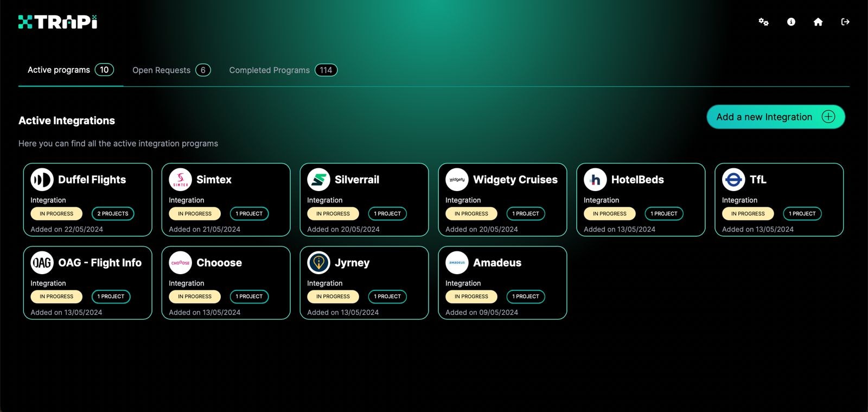The image size is (868, 412).
Task: Click the logout arrow icon
Action: (845, 22)
